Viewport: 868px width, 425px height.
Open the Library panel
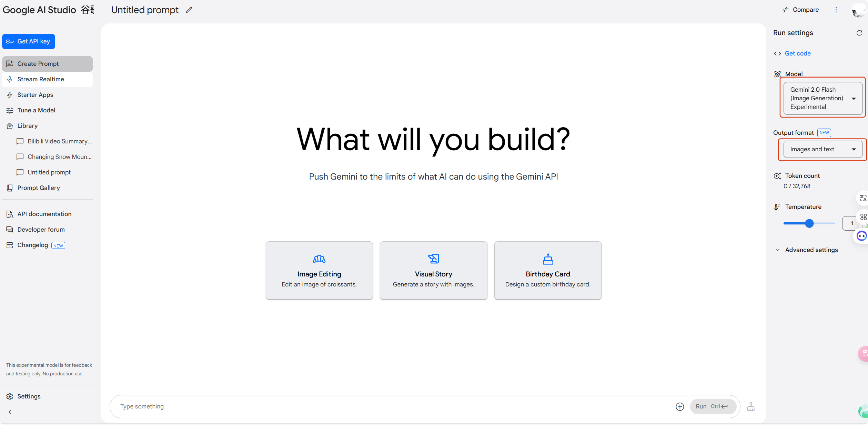tap(27, 125)
